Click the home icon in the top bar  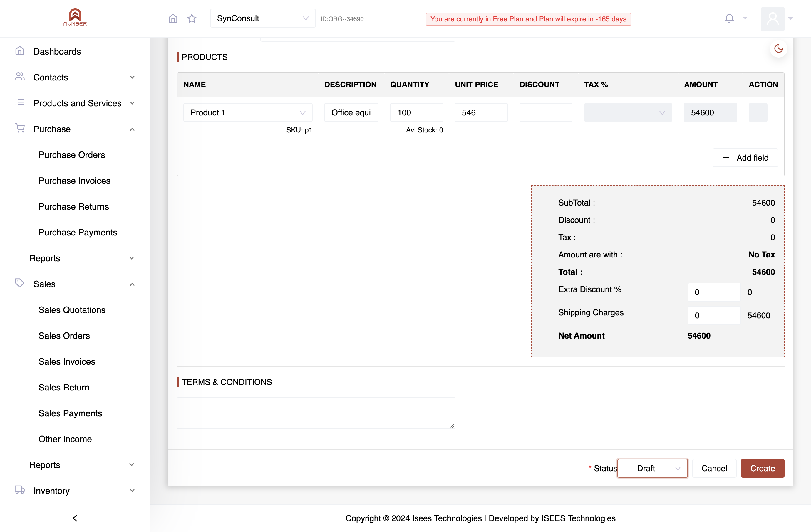pos(173,18)
